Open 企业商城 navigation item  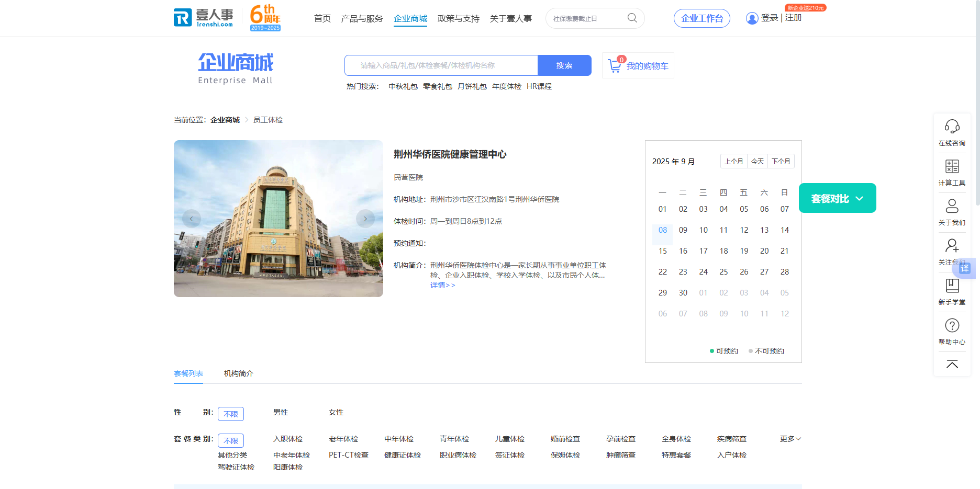pos(410,18)
